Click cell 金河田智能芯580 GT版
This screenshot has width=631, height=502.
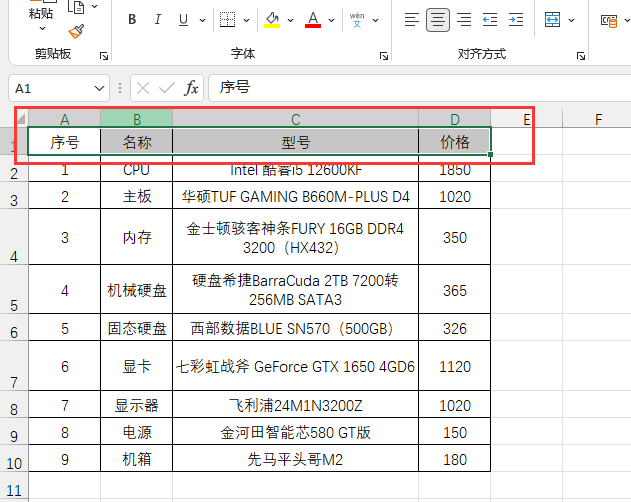click(295, 432)
